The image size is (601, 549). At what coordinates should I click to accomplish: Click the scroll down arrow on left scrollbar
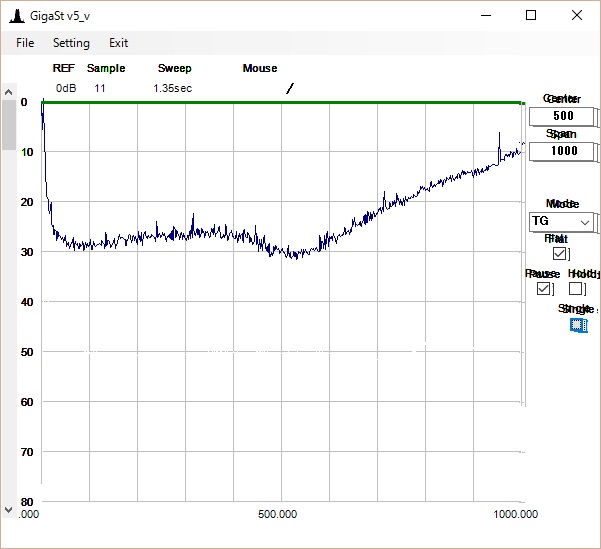8,510
